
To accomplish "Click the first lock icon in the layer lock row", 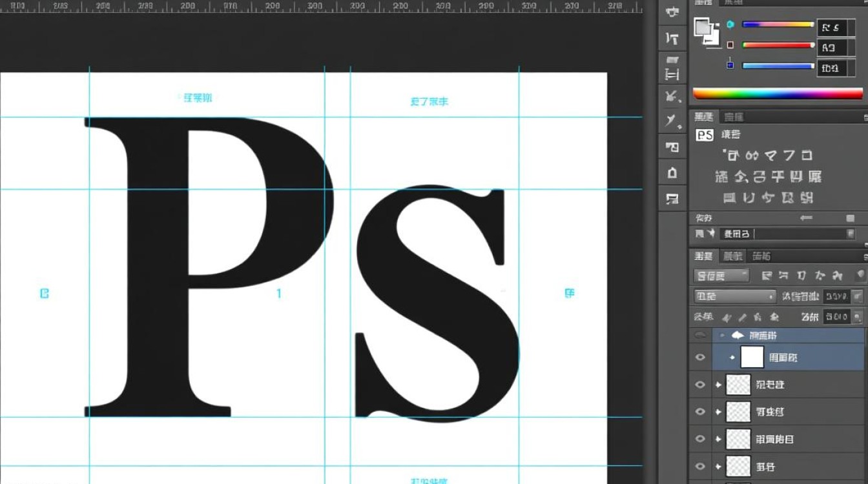I will click(727, 317).
